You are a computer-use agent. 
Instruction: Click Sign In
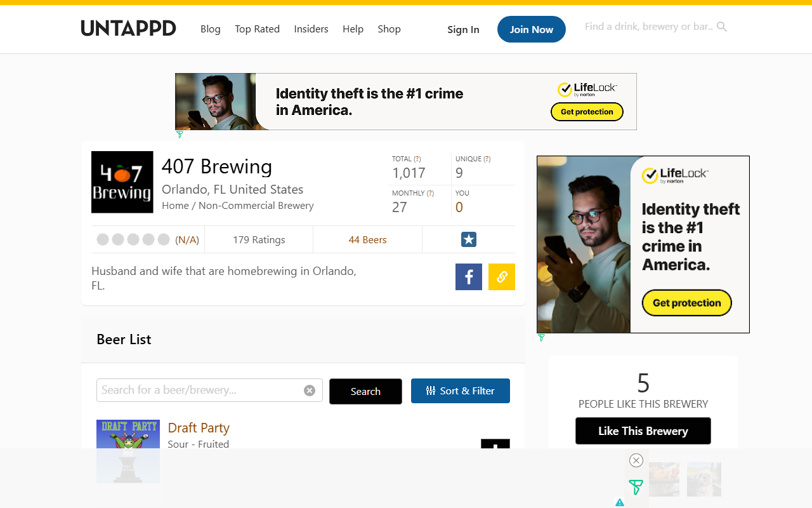[x=463, y=29]
